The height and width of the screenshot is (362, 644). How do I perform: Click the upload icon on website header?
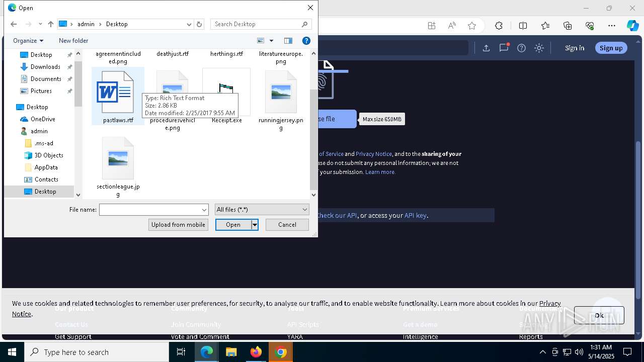click(x=486, y=48)
